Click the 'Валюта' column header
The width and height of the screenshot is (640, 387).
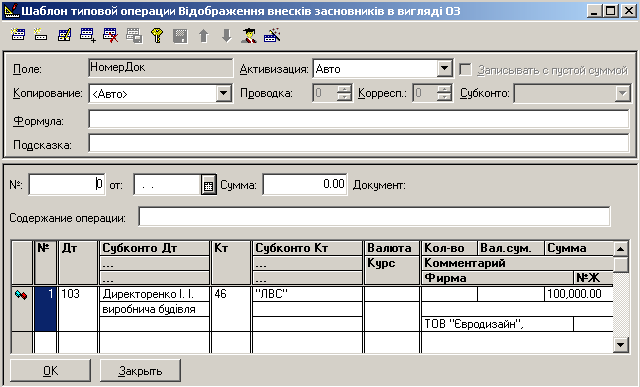[391, 248]
